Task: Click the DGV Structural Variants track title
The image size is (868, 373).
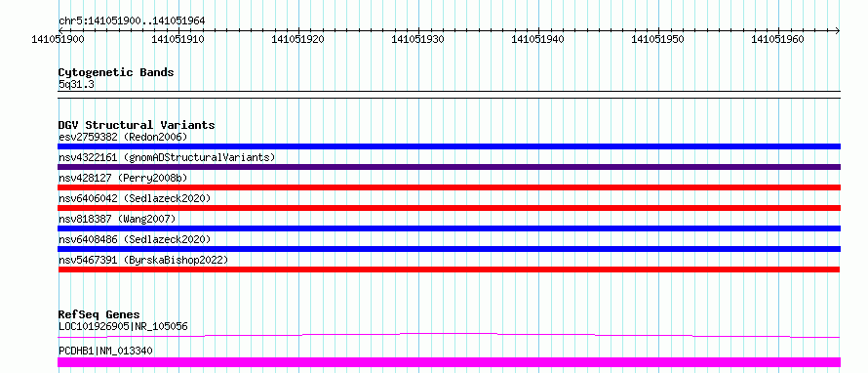Action: tap(137, 125)
